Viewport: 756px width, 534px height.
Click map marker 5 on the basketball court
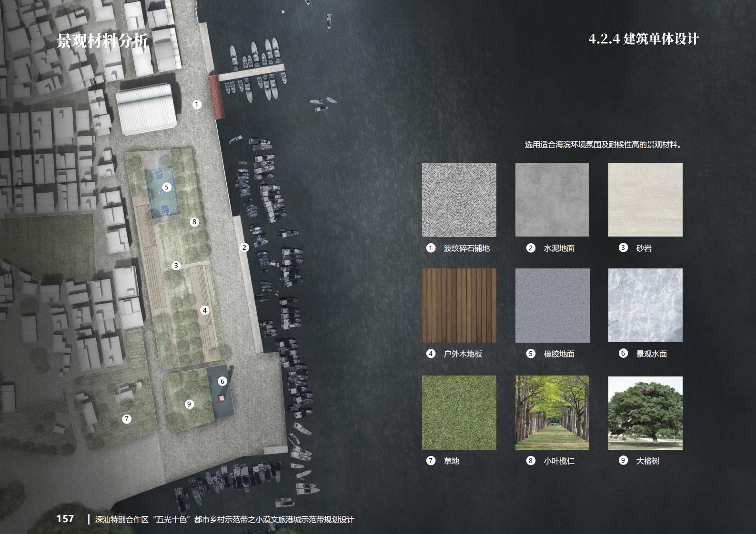point(167,187)
